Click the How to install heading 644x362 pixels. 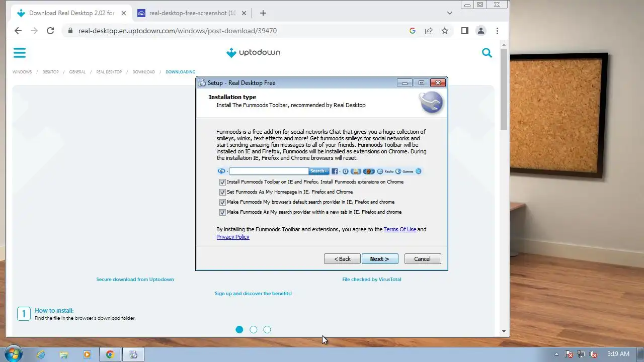point(54,311)
